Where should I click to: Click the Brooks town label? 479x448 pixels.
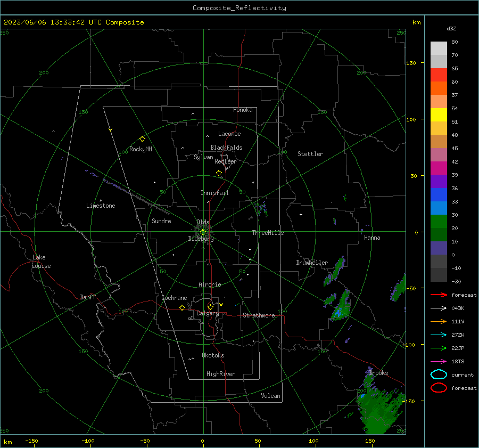(378, 373)
